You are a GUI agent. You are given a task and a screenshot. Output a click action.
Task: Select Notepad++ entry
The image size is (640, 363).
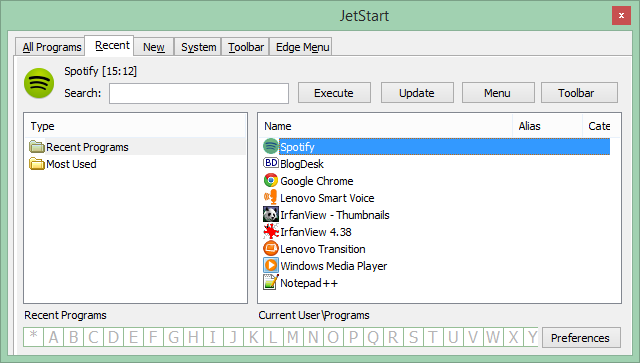309,283
